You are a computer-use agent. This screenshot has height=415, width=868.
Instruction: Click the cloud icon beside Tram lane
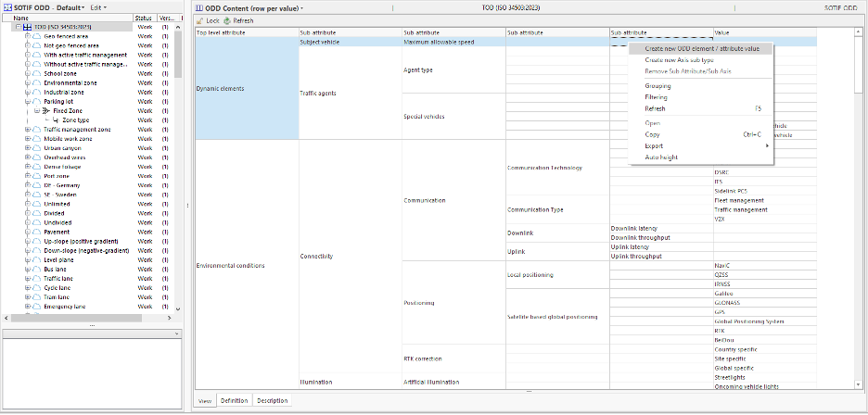point(37,297)
